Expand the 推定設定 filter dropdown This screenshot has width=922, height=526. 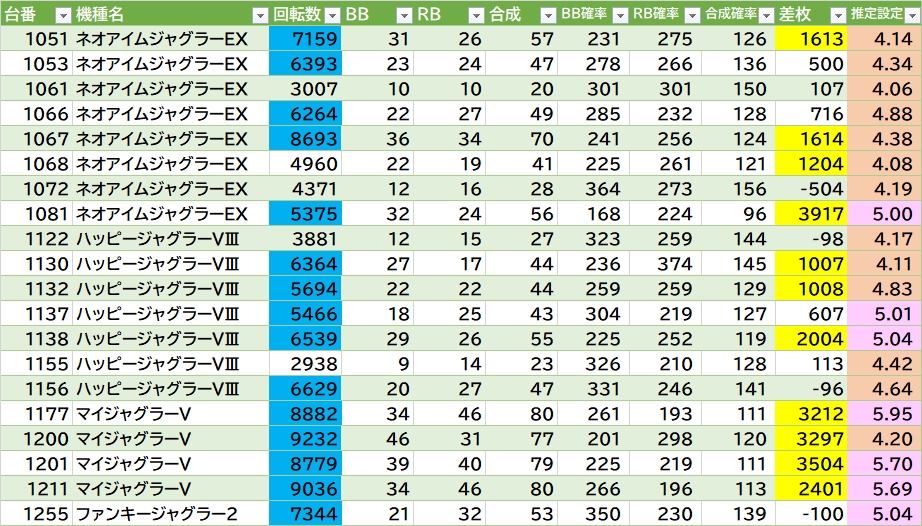(x=909, y=15)
